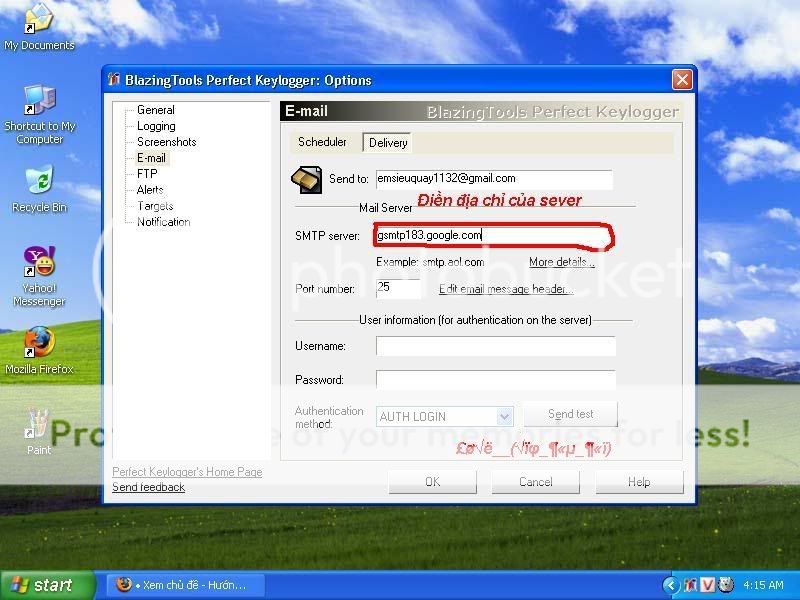Select FTP in the options tree
800x600 pixels.
point(147,174)
